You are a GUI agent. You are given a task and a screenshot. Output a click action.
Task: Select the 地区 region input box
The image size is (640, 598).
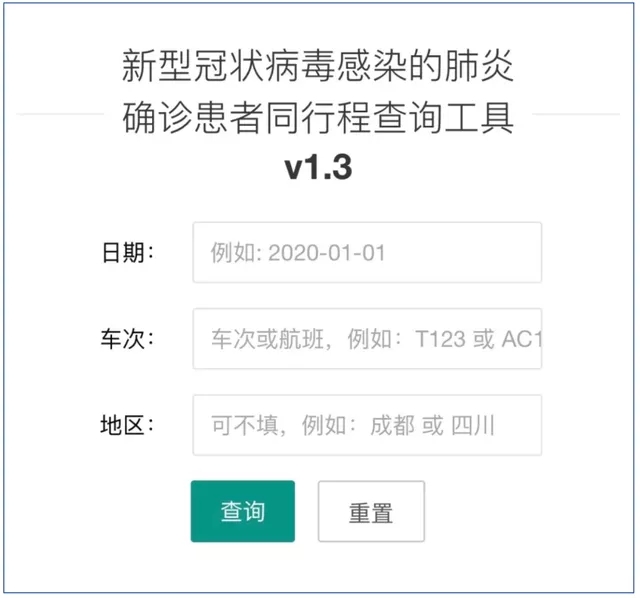[x=367, y=425]
